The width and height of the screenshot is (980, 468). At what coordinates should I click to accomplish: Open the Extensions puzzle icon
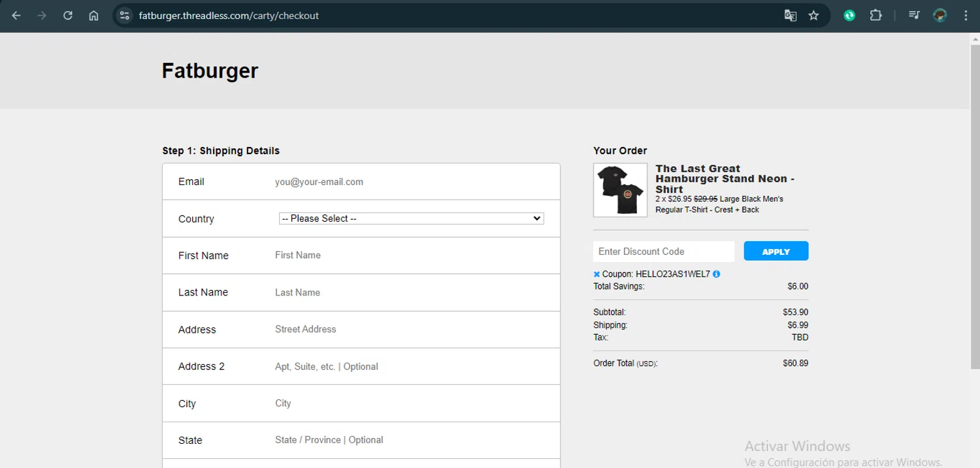click(x=875, y=16)
